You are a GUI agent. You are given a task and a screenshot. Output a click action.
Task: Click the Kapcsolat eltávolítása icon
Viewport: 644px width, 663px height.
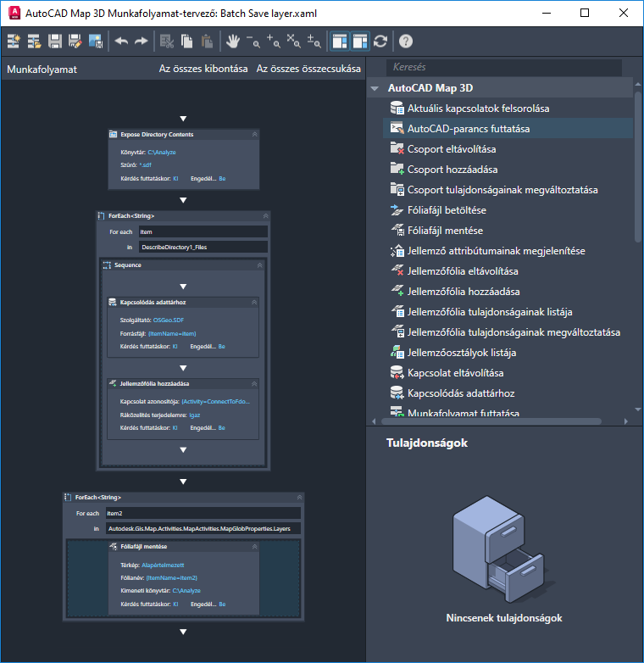(x=397, y=372)
